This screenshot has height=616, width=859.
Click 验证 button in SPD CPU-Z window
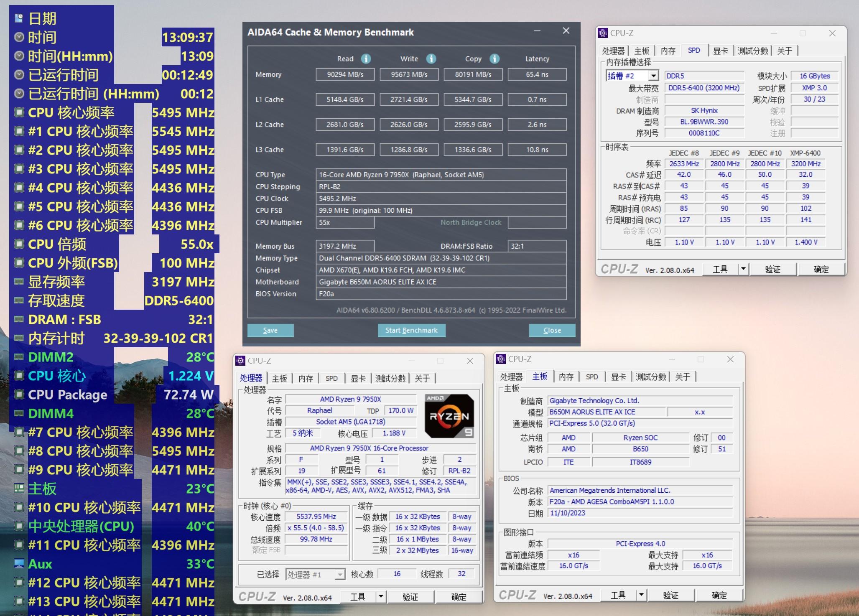(773, 269)
